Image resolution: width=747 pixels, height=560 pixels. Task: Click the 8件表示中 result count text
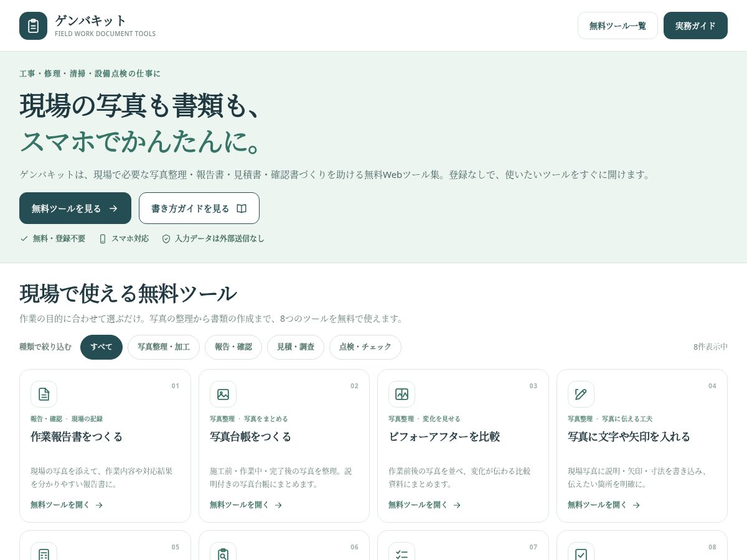[x=710, y=347]
